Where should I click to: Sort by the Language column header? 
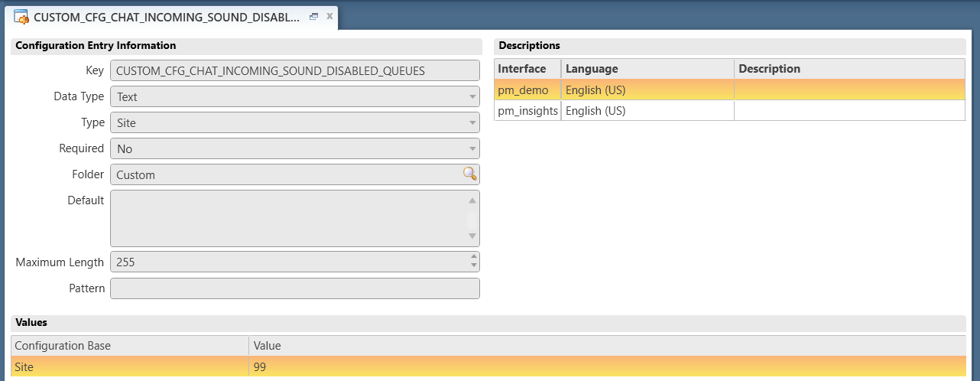(x=647, y=69)
